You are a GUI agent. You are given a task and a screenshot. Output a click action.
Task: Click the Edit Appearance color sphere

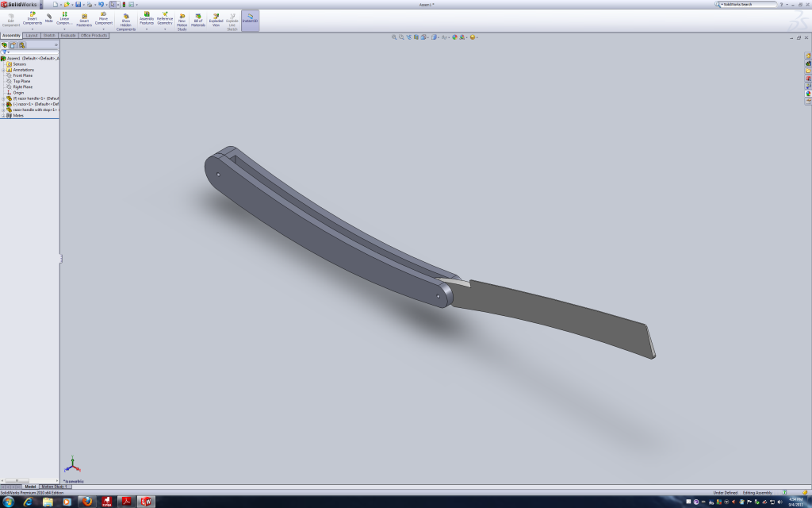[x=454, y=37]
